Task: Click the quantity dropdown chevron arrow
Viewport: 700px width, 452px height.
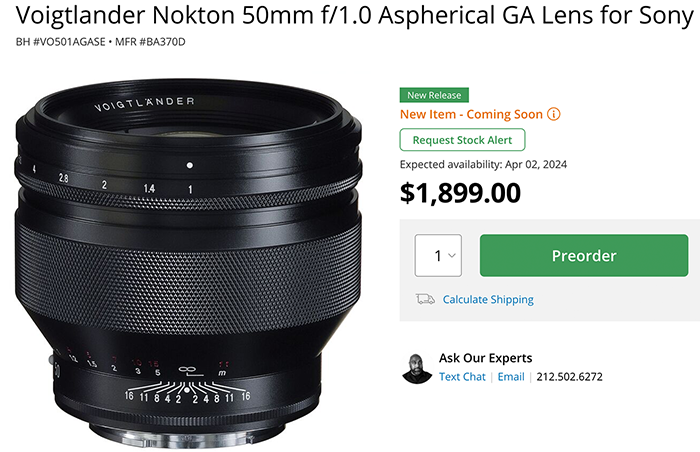Action: pyautogui.click(x=452, y=255)
